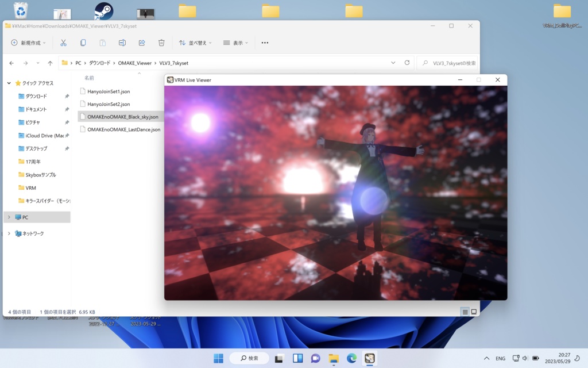Open File Explorer from the taskbar
588x368 pixels.
[x=334, y=359]
